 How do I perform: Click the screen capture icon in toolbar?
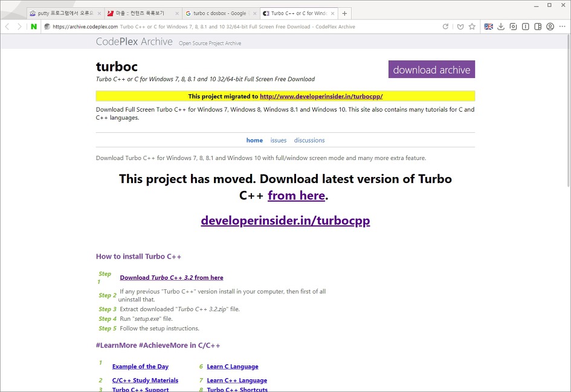point(513,27)
